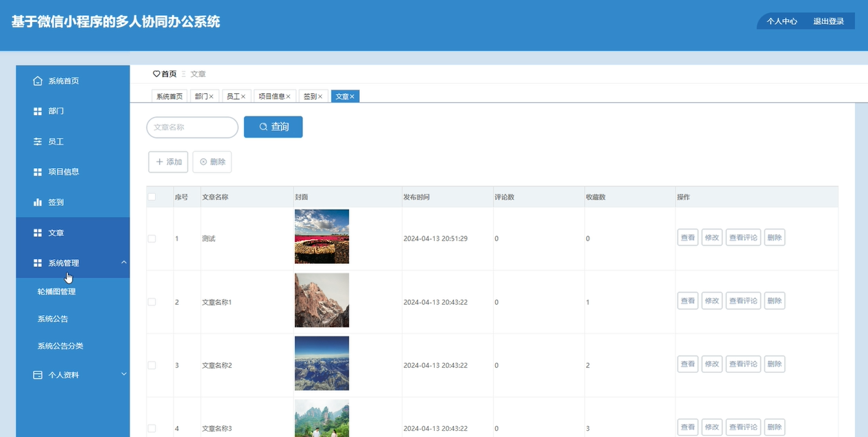Check the row for 文章名称3

point(152,429)
